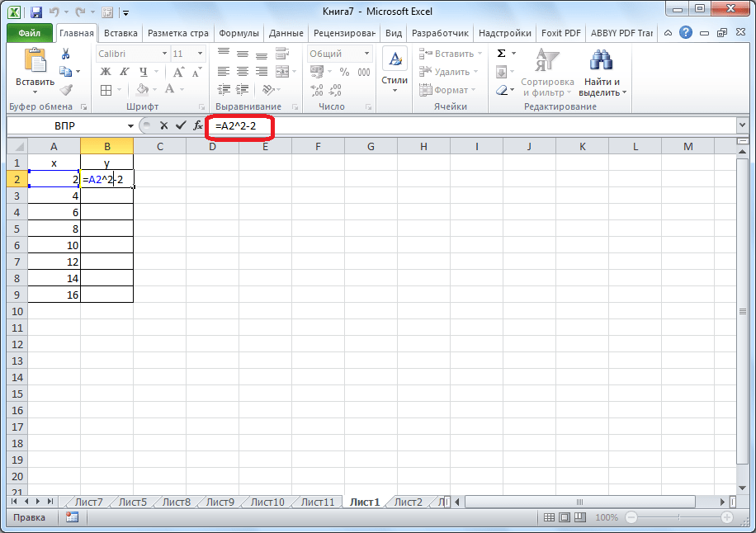Open Insert Function dialog via fx icon
The width and height of the screenshot is (756, 533).
pos(198,125)
